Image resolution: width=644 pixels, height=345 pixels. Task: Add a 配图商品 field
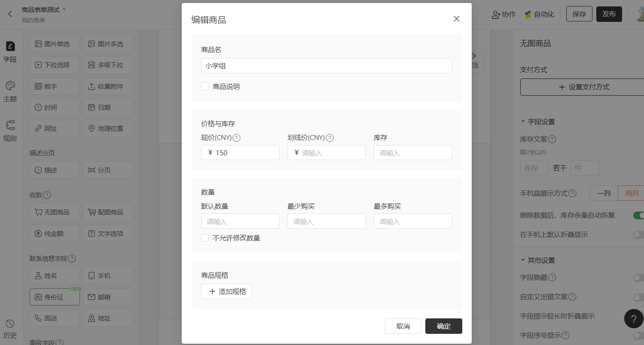(108, 212)
